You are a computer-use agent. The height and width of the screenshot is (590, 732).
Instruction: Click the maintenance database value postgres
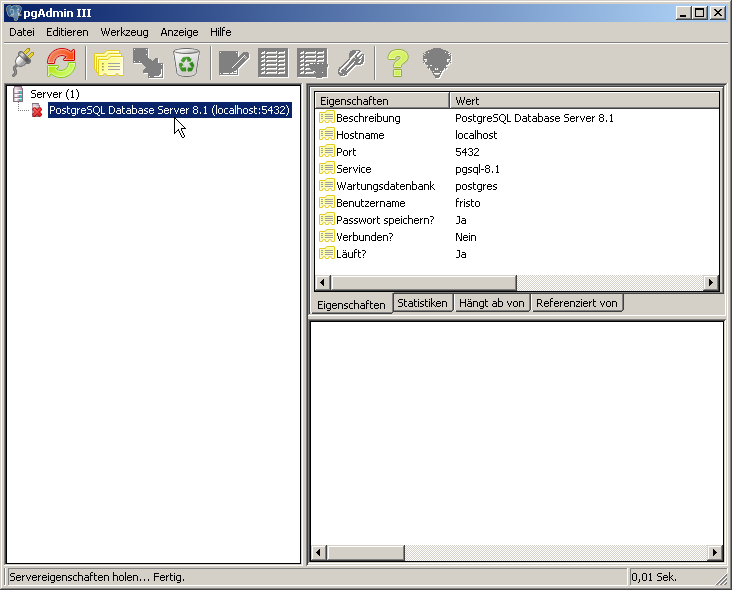476,186
